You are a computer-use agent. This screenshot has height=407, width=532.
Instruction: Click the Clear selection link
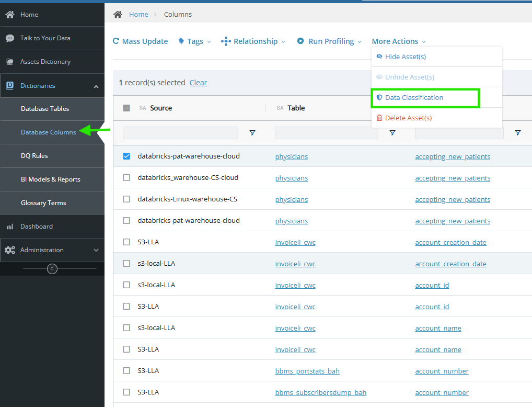click(198, 83)
